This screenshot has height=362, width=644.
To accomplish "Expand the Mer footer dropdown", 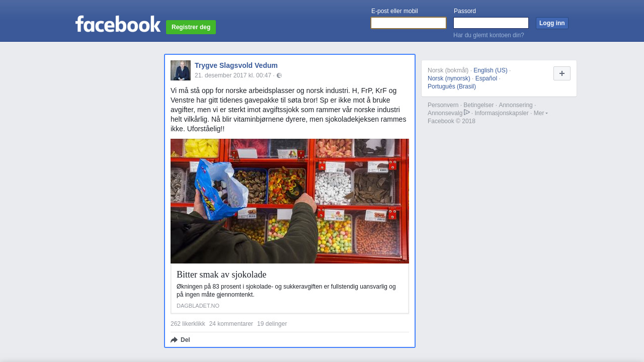I will click(x=541, y=113).
